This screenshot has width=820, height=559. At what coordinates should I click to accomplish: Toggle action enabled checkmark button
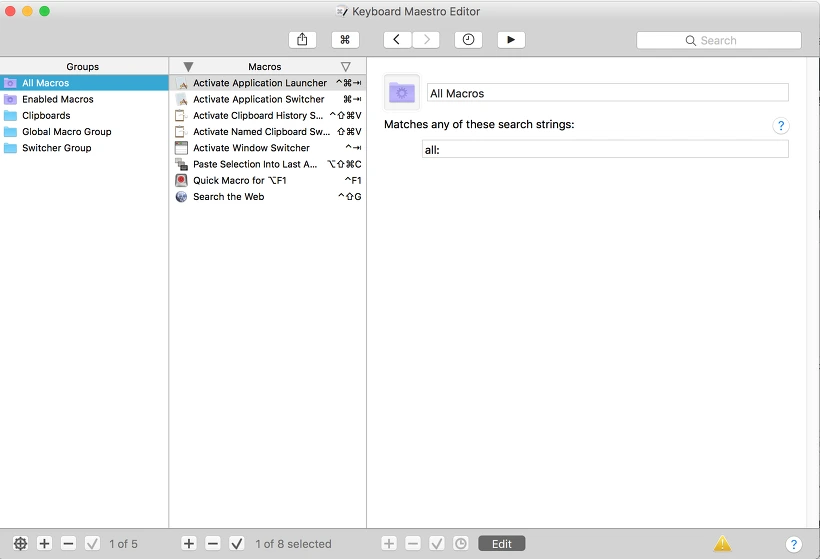click(x=437, y=544)
